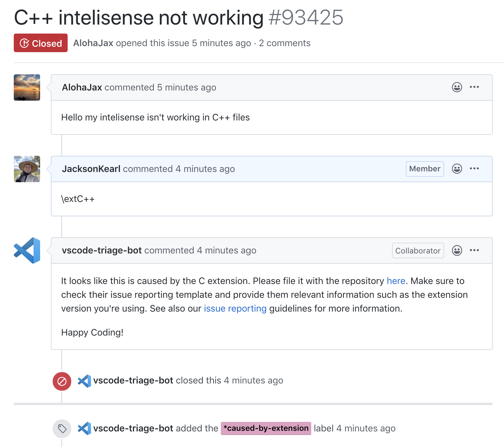Viewport: 504px width, 447px height.
Task: Click the large VS Code bot avatar
Action: pos(27,250)
